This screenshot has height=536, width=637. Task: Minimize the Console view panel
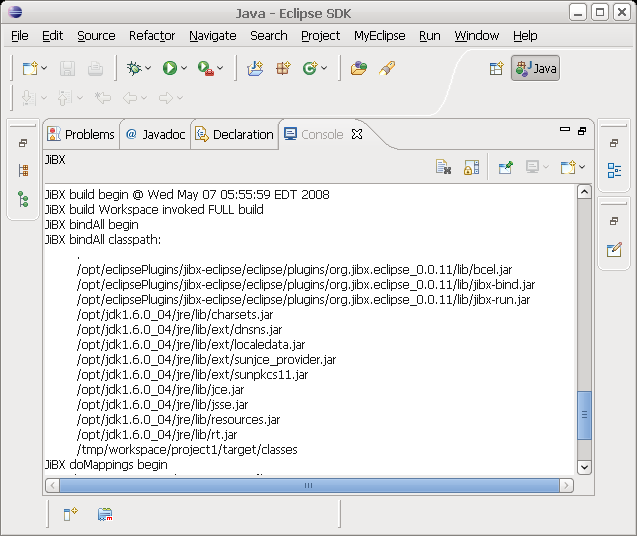tap(565, 130)
